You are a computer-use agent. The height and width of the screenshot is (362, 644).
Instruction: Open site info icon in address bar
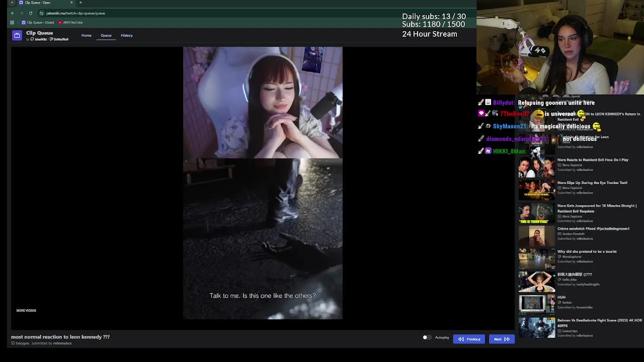click(42, 13)
